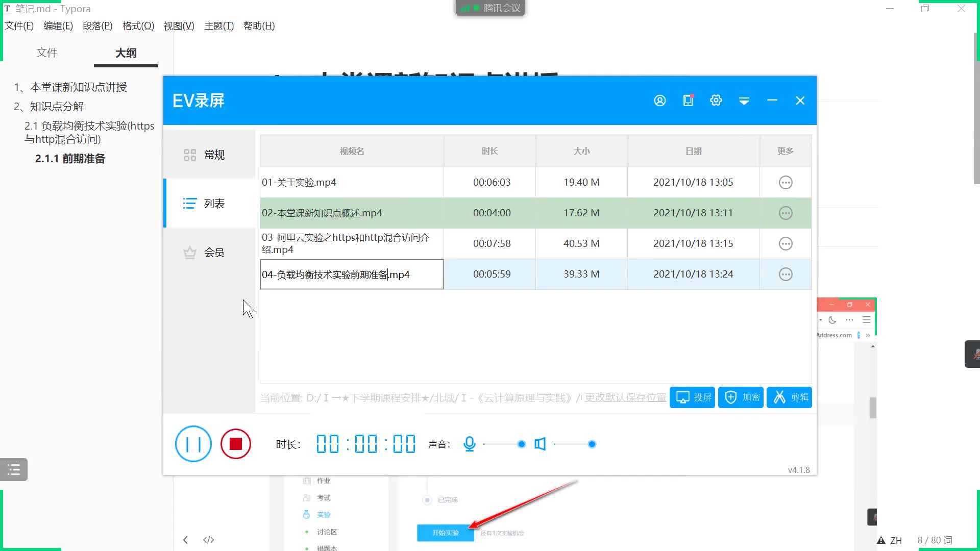Open the 编辑(E) menu in Typora
Screen dimensions: 980x551
[58, 26]
